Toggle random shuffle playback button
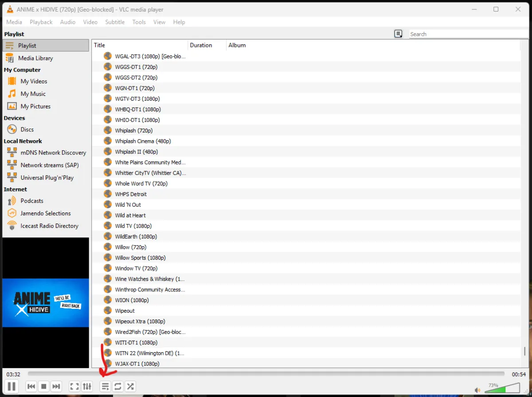 130,386
